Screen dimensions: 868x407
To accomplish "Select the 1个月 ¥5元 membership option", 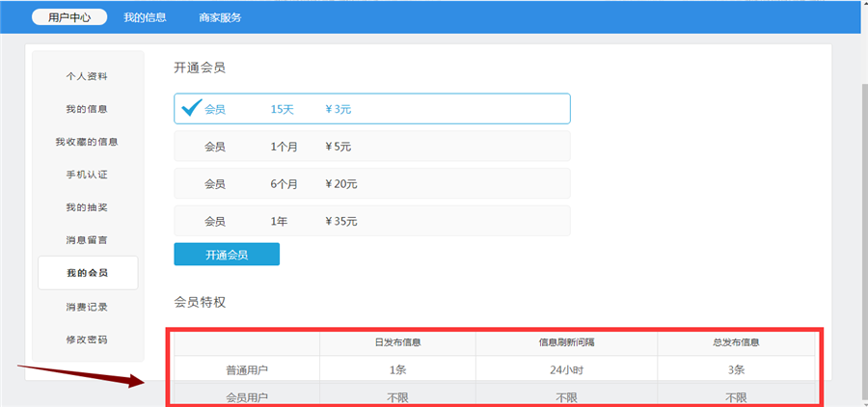I will click(x=371, y=147).
